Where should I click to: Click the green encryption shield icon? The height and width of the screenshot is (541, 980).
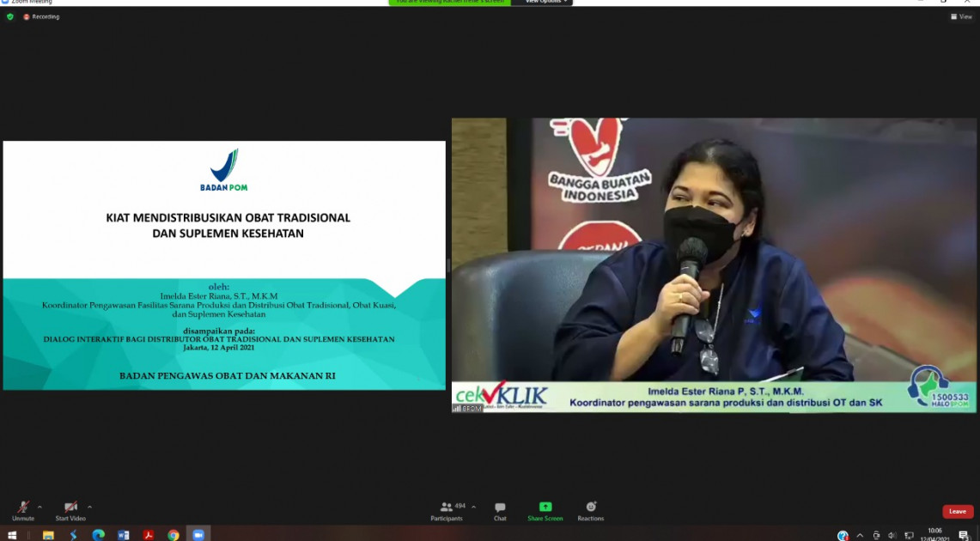click(x=10, y=16)
